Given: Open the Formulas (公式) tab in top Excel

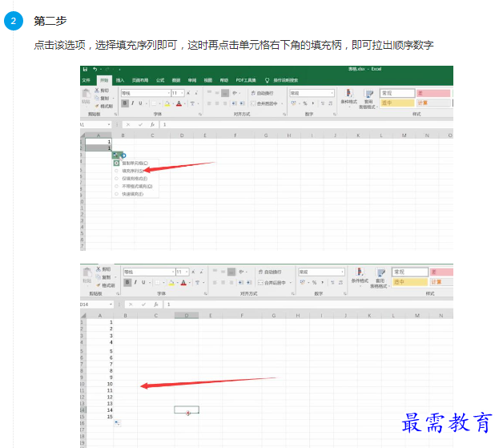Looking at the screenshot, I should coord(160,80).
